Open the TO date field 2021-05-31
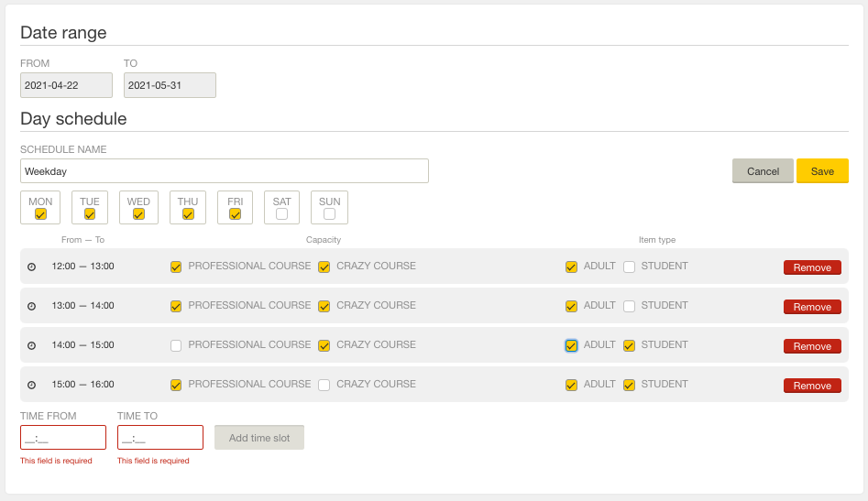This screenshot has width=868, height=501. click(x=170, y=85)
